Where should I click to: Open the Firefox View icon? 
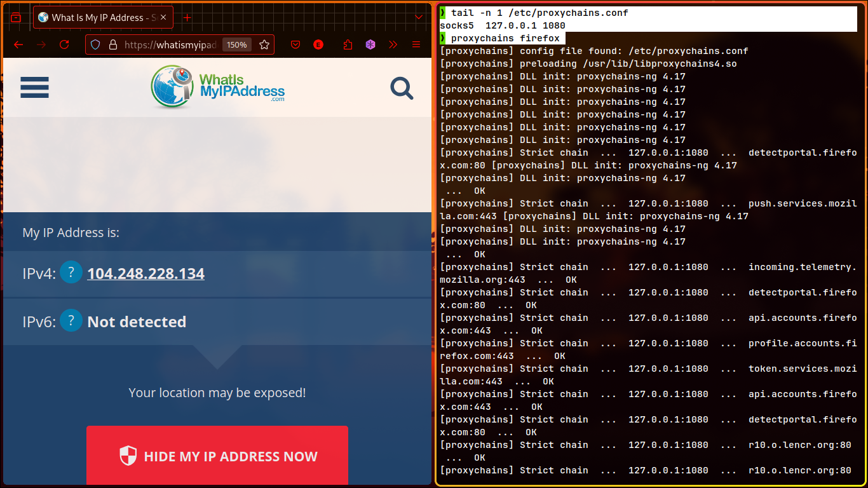[16, 18]
